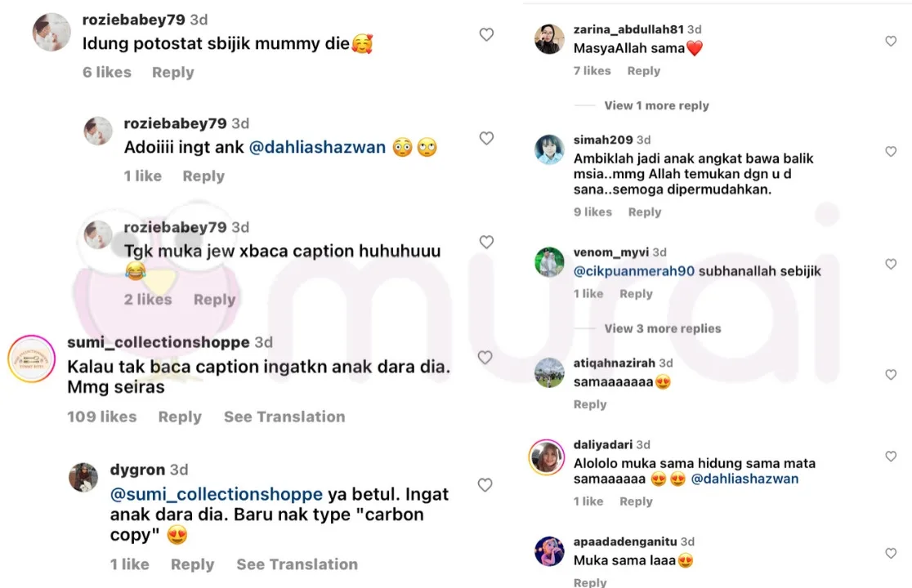The image size is (912, 588).
Task: Like sumi_collectionshoppe's comment with heart icon
Action: (x=485, y=358)
